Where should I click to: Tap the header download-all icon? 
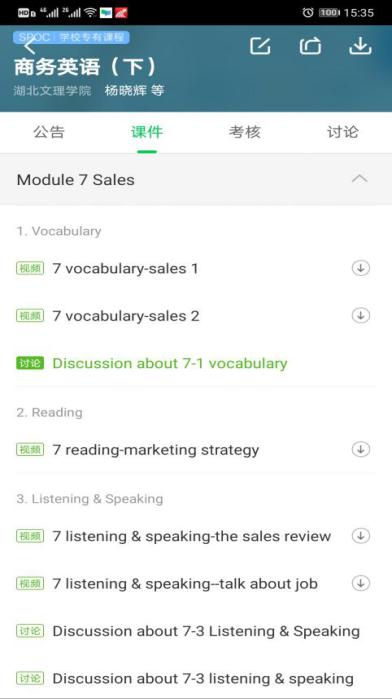click(360, 45)
